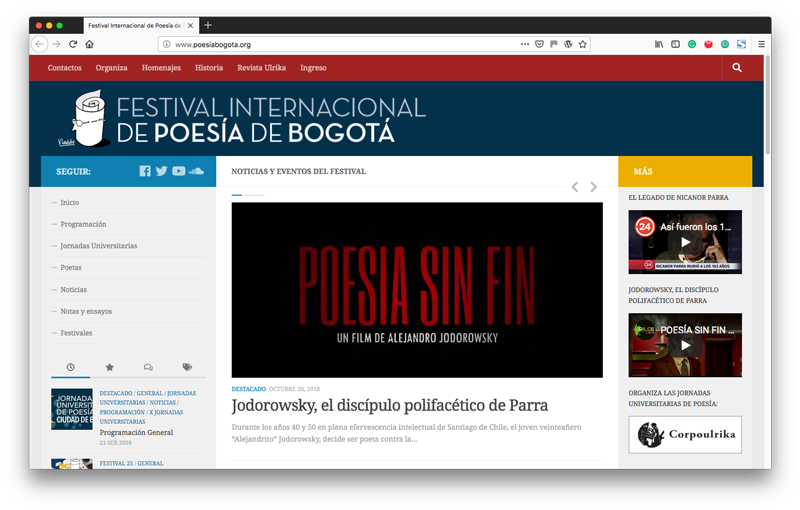Image resolution: width=800 pixels, height=510 pixels.
Task: Open Programación General post title
Action: pos(136,432)
